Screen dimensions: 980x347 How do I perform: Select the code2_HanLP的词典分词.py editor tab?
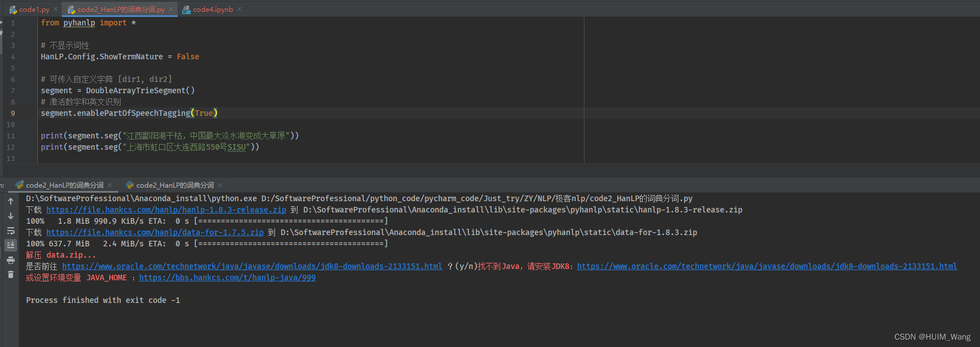121,10
